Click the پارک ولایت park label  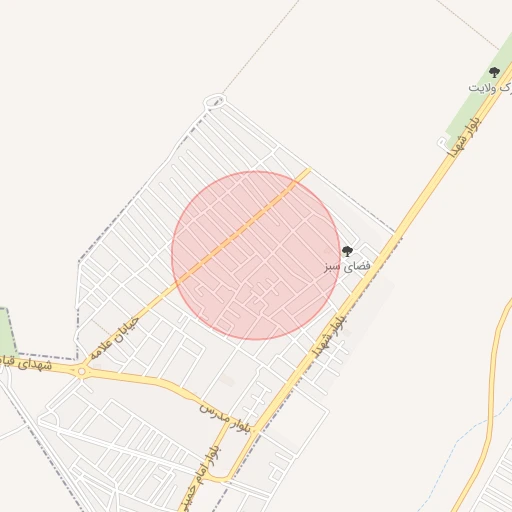coord(490,87)
